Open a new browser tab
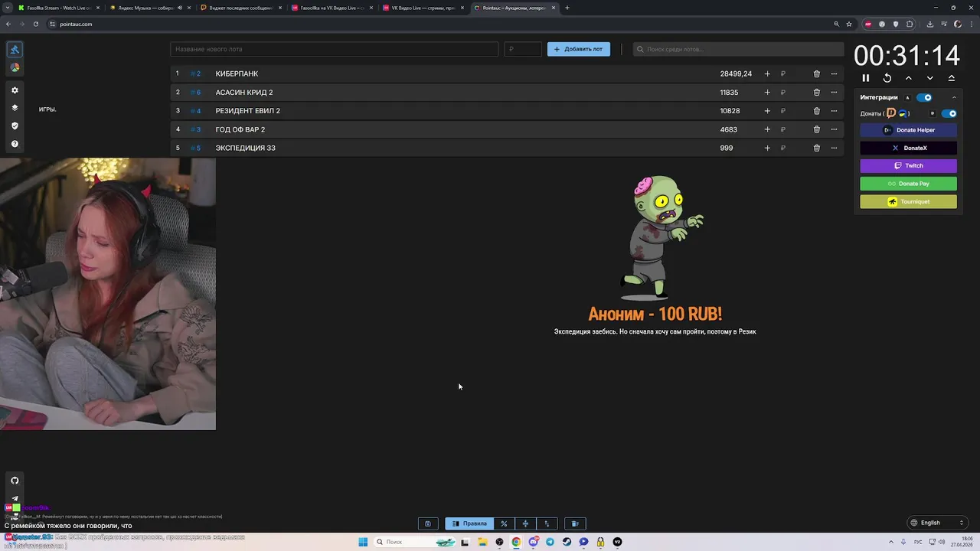Screen dimensions: 980x551 [x=567, y=8]
